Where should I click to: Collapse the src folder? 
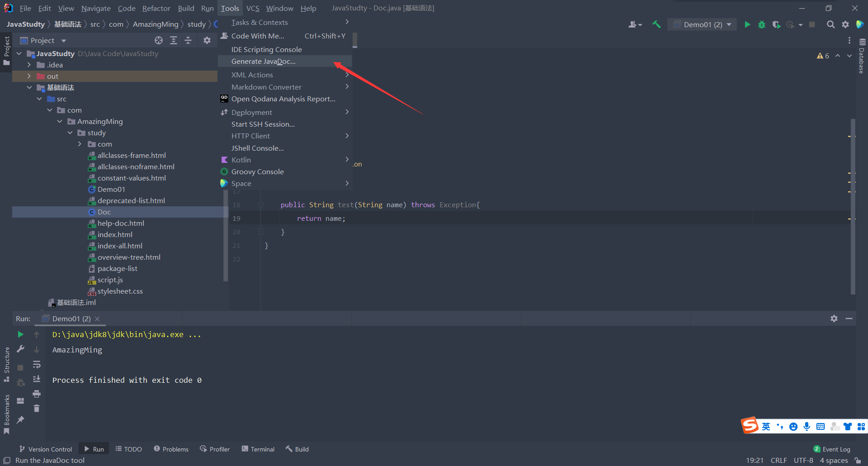point(39,99)
